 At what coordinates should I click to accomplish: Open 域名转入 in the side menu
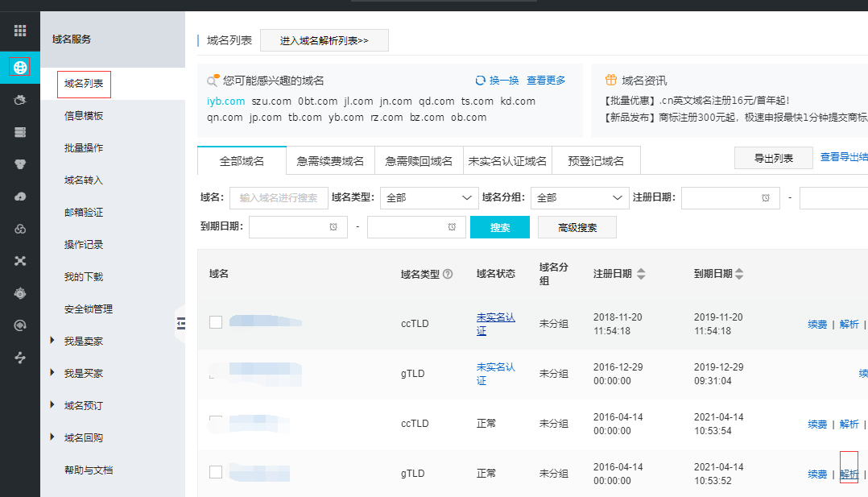point(84,180)
